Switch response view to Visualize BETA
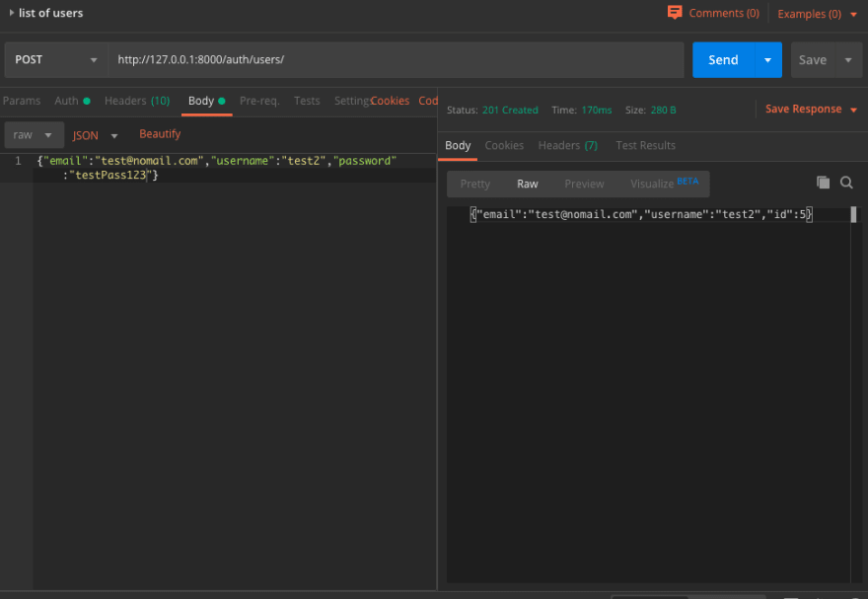The width and height of the screenshot is (868, 599). [664, 184]
